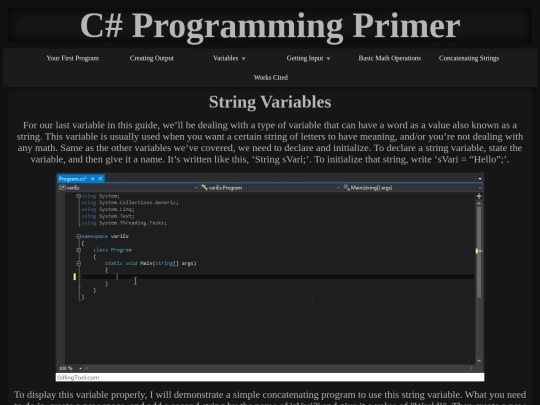Collapse the namespace varEx block
The image size is (540, 405).
pyautogui.click(x=79, y=236)
